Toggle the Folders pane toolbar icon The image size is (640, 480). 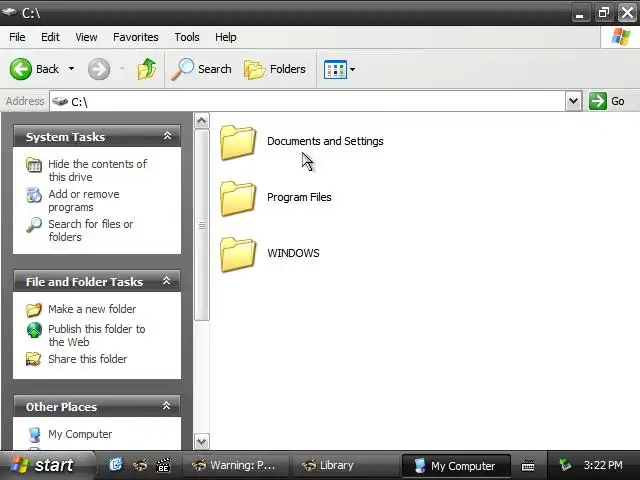tap(254, 69)
